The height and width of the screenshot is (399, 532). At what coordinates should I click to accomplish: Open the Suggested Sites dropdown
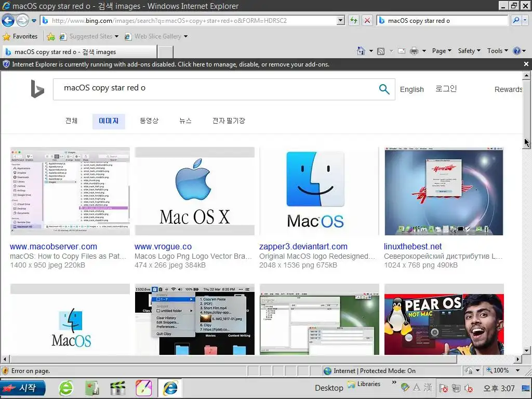[x=89, y=36]
